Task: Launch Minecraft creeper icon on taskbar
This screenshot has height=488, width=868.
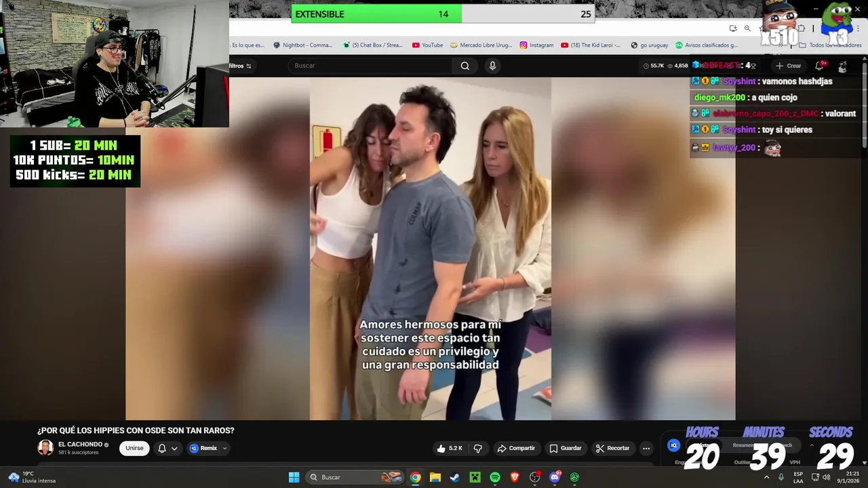Action: coord(475,477)
